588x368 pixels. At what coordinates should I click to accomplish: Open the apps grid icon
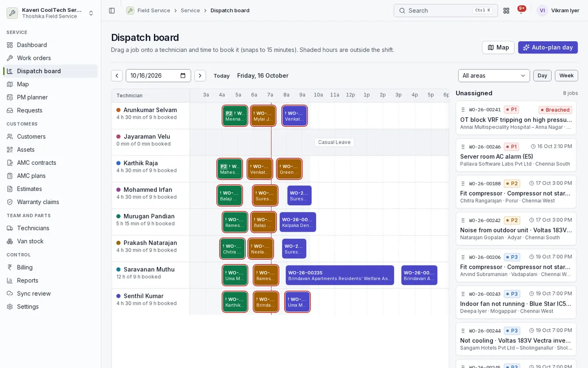(x=506, y=10)
